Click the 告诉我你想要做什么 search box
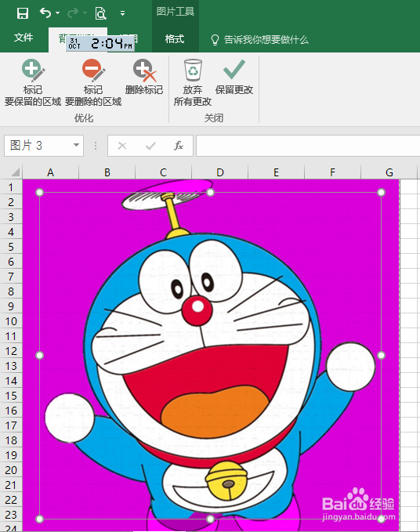The image size is (420, 532). pos(266,40)
